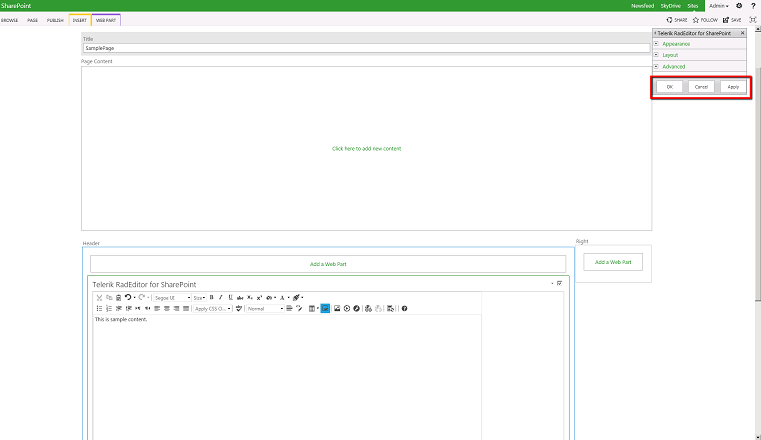The height and width of the screenshot is (440, 761).
Task: Click the Copy icon in RadEditor toolbar
Action: pos(109,298)
